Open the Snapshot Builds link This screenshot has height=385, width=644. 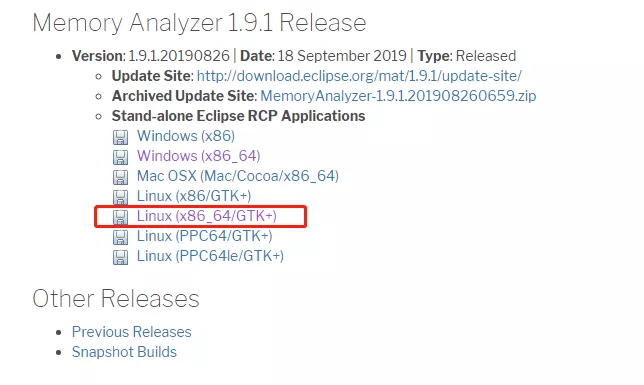pos(124,352)
